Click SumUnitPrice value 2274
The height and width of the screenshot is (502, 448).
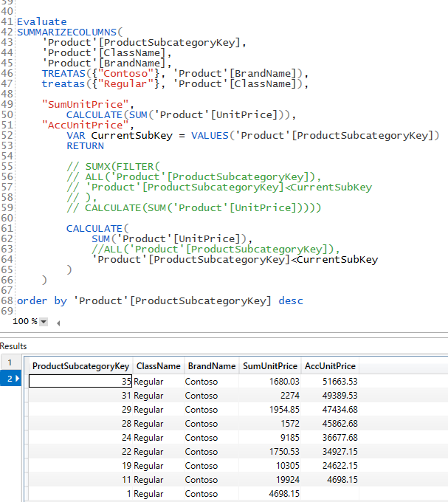click(x=290, y=396)
